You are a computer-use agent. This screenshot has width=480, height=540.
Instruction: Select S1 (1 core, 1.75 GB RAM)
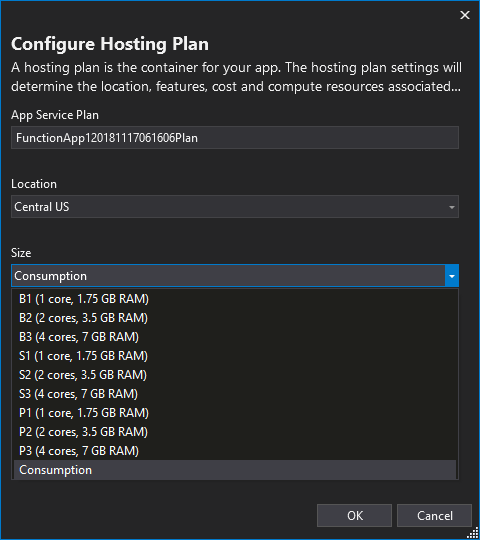(x=235, y=356)
